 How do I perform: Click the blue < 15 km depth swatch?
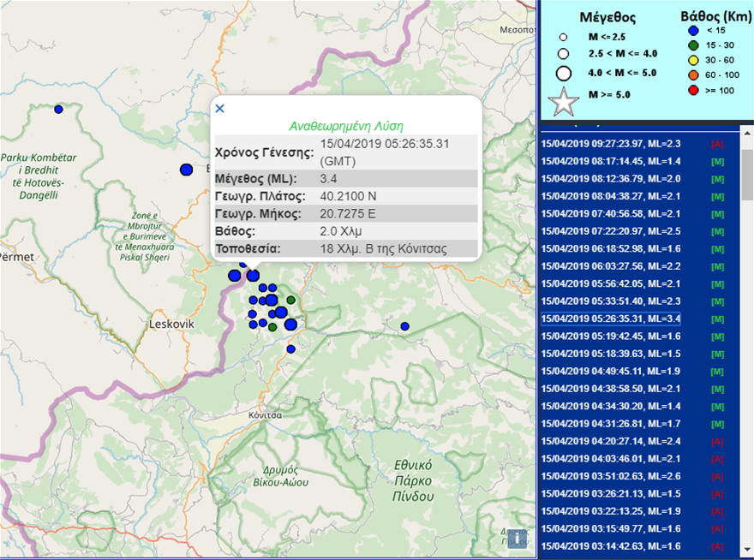pos(692,31)
